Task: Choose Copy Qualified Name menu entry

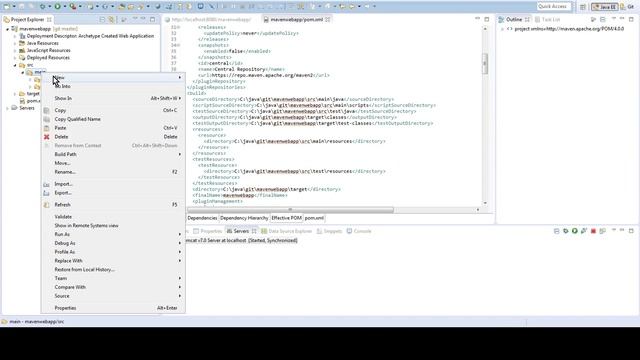Action: [x=113, y=119]
